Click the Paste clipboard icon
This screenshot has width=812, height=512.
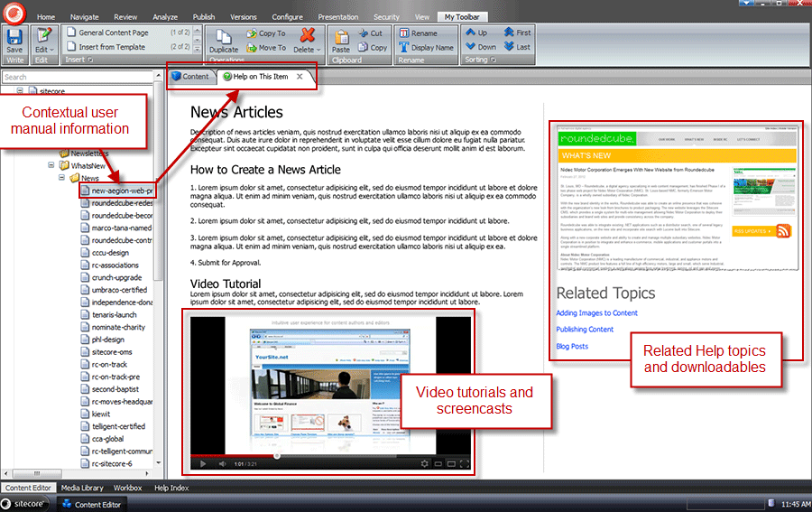[x=341, y=38]
